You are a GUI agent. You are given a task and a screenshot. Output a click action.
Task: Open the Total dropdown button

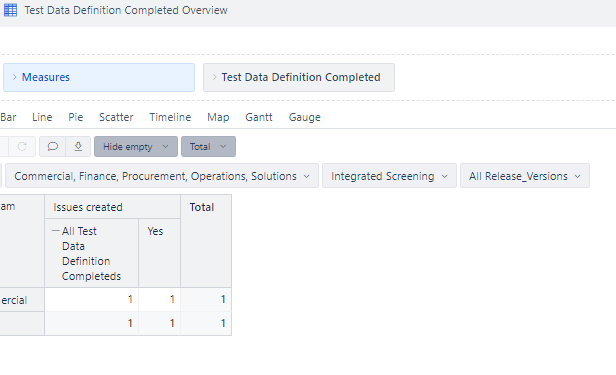(208, 146)
